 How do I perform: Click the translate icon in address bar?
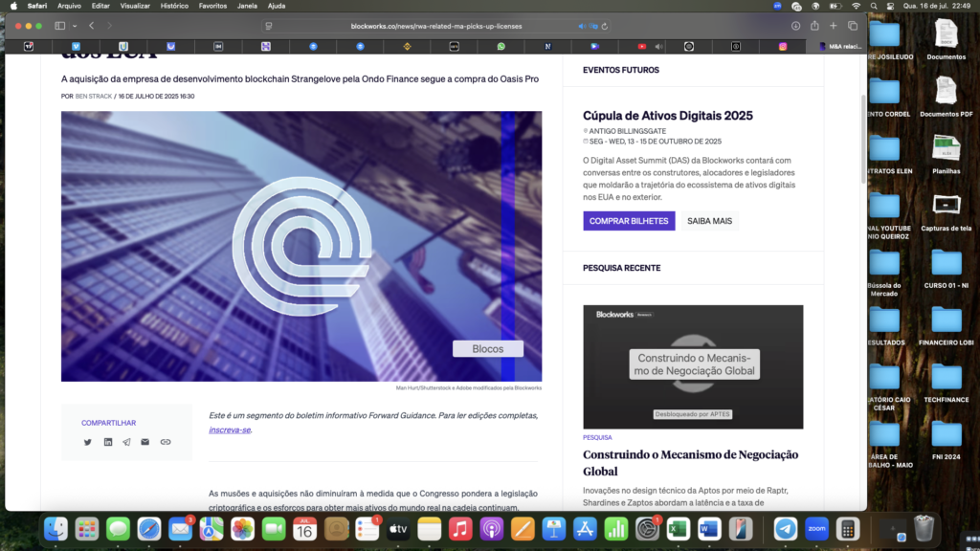point(593,26)
